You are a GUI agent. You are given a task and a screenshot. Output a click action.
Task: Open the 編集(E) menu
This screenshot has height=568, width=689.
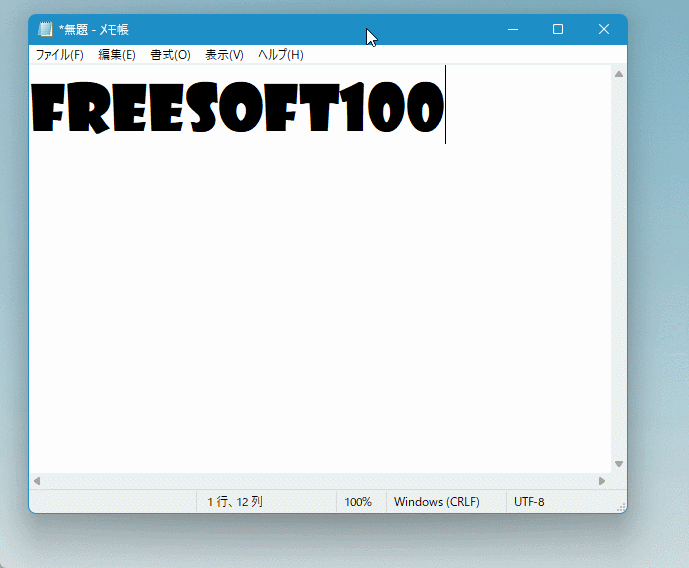click(116, 55)
